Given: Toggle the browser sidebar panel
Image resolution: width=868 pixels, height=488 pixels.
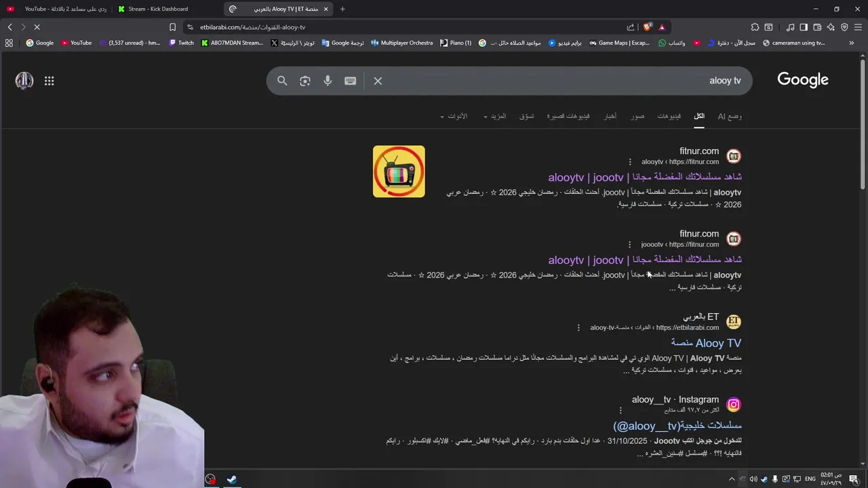Looking at the screenshot, I should tap(804, 27).
